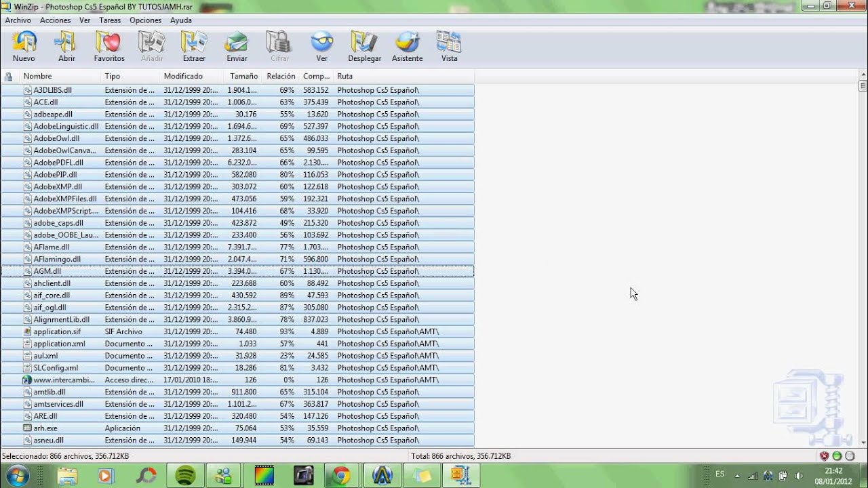Select the amtservices.dll file row
The image size is (868, 488).
pyautogui.click(x=237, y=404)
